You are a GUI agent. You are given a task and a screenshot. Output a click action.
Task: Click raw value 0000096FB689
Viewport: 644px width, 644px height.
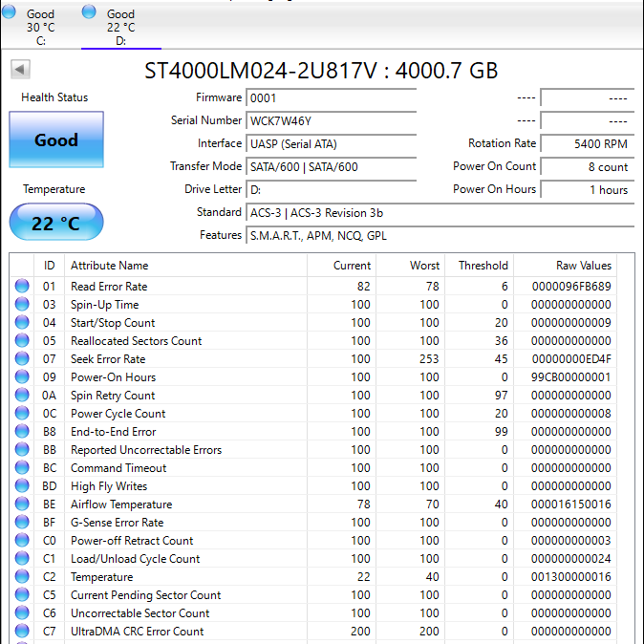pyautogui.click(x=571, y=287)
